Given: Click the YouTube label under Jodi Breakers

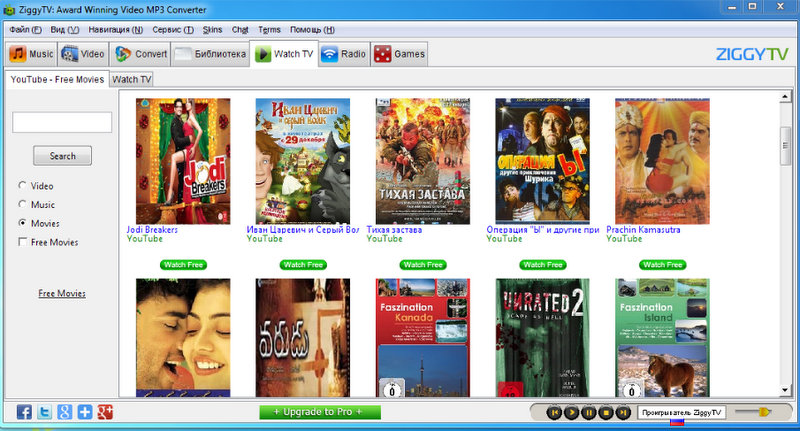Looking at the screenshot, I should (x=144, y=239).
